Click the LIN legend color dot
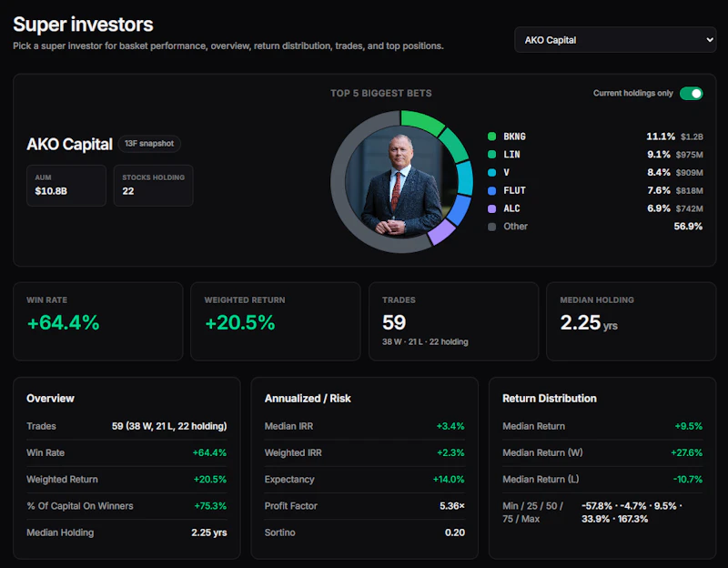This screenshot has width=728, height=568. [x=491, y=154]
